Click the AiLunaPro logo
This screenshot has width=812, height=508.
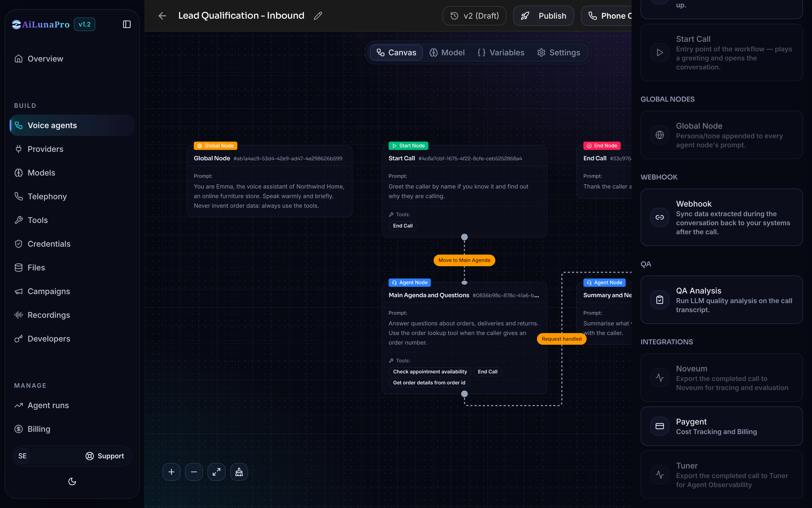pyautogui.click(x=41, y=24)
